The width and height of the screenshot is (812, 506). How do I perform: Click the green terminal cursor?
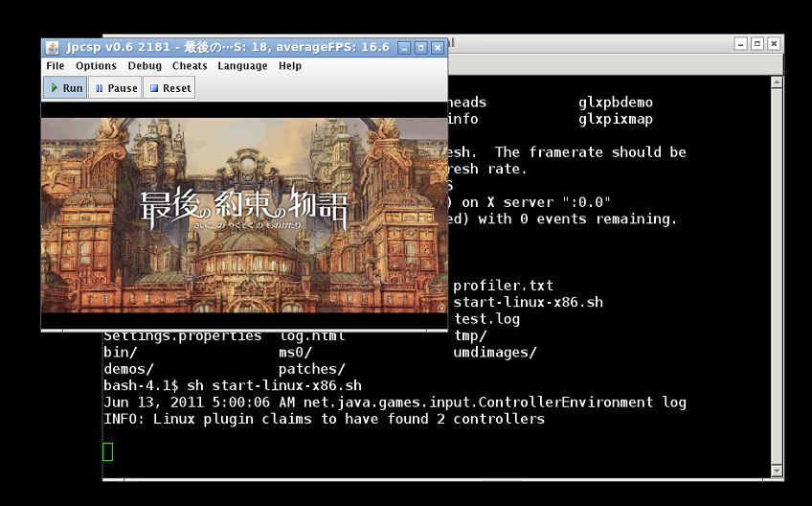[107, 451]
